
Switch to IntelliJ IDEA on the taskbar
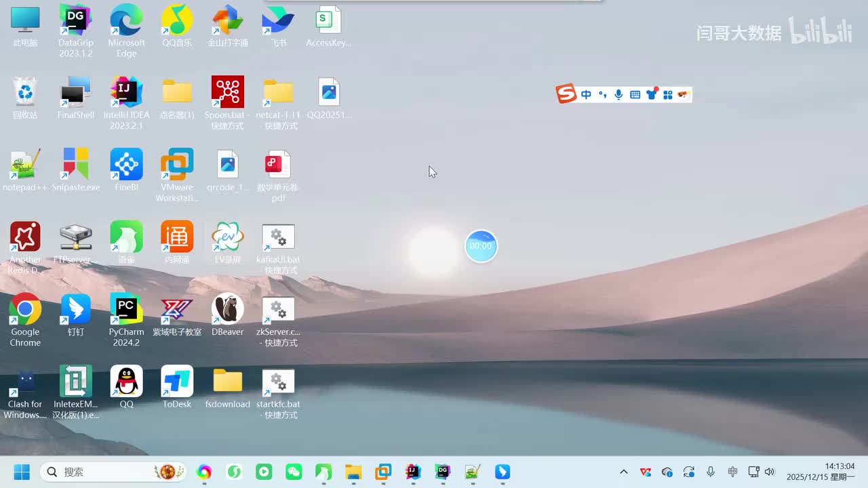pos(413,472)
